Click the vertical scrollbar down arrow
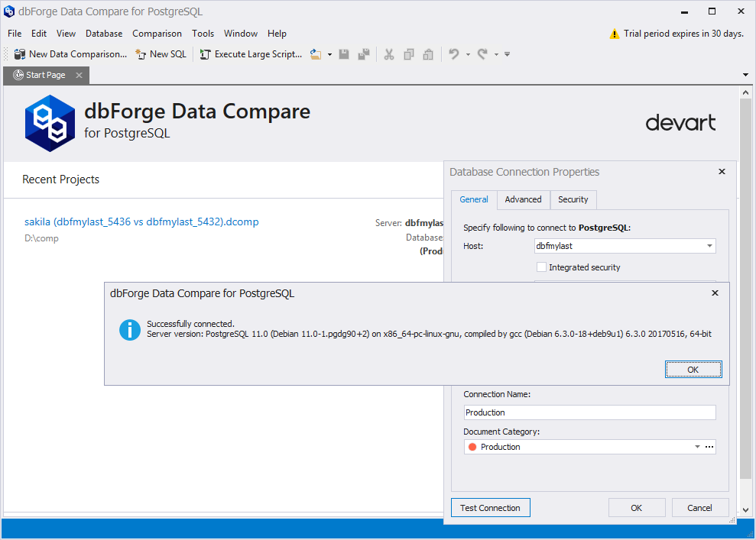756x540 pixels. (745, 509)
